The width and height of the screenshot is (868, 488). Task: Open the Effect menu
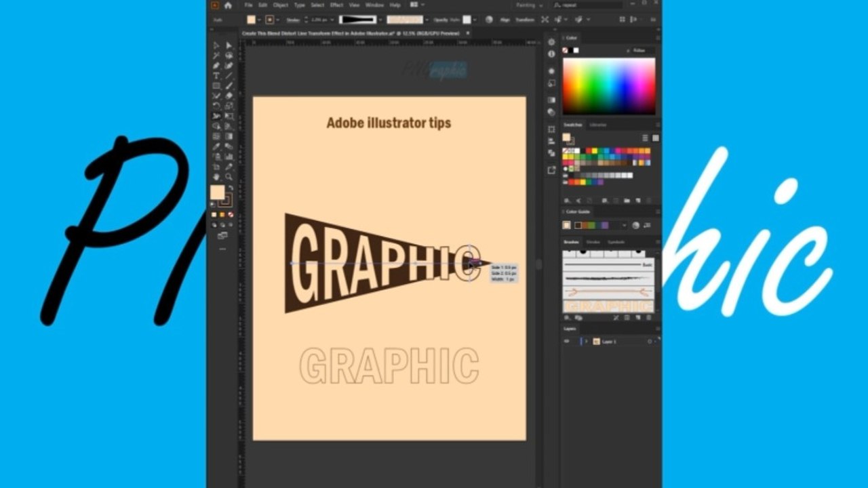click(336, 5)
